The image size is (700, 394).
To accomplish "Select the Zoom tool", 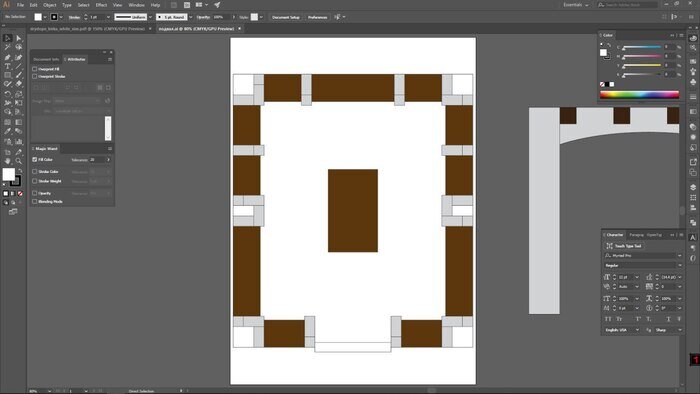I will 18,161.
